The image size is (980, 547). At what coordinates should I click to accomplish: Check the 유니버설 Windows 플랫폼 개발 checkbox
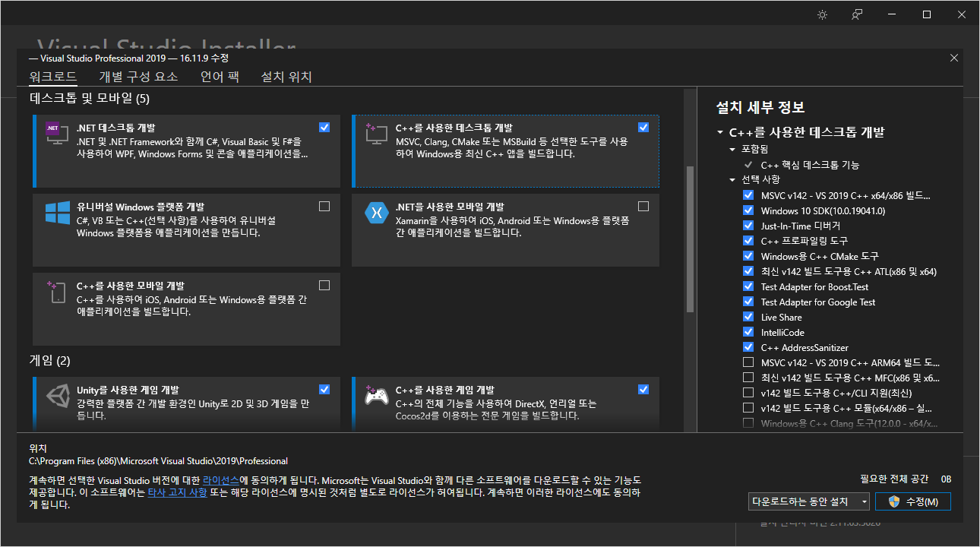[324, 206]
